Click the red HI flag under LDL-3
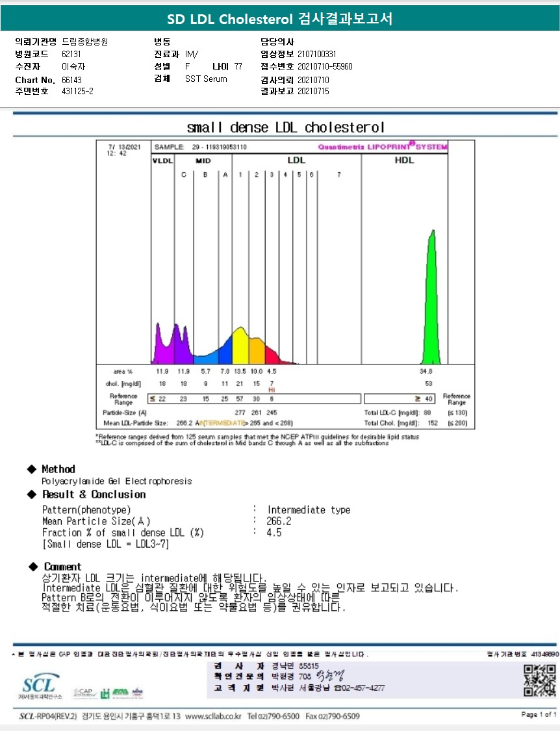Screen dimensions: 560x731 (272, 389)
